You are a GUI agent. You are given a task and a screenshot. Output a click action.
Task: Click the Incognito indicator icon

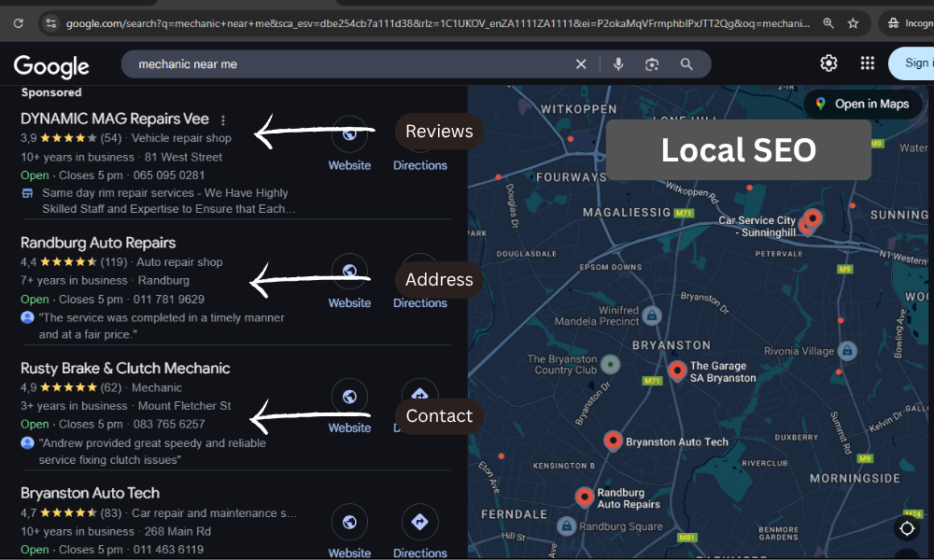[x=893, y=23]
